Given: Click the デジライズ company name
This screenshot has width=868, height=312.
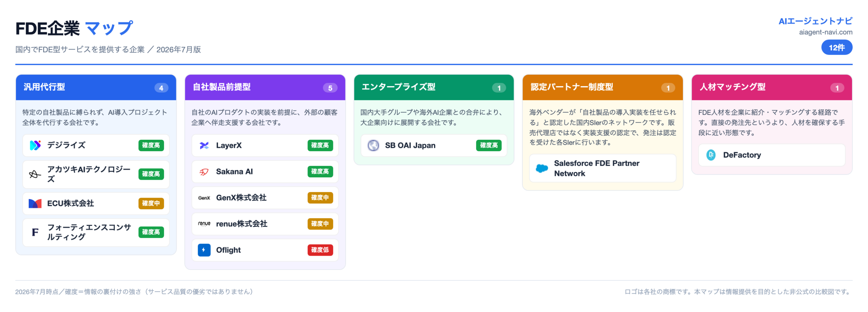Looking at the screenshot, I should 66,145.
